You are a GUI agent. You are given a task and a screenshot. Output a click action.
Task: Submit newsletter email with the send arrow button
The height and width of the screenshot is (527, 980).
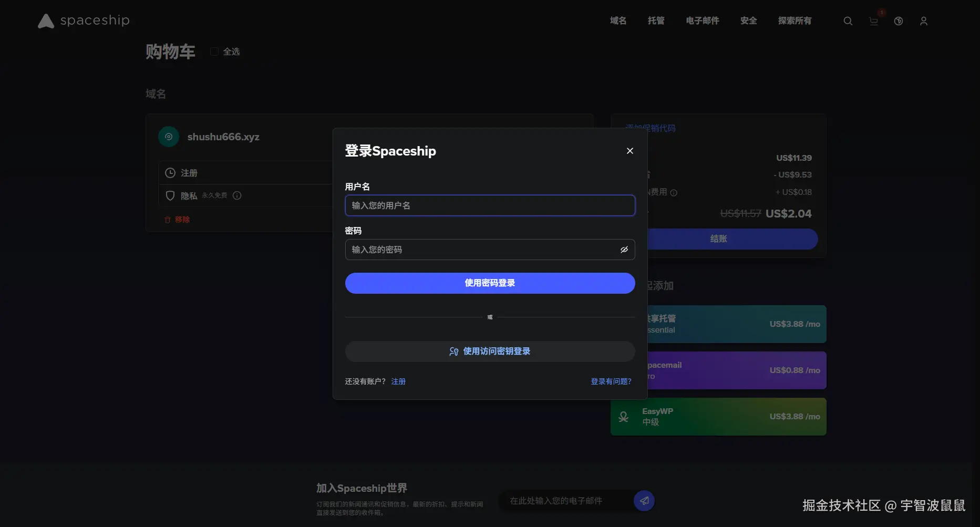[x=644, y=501]
